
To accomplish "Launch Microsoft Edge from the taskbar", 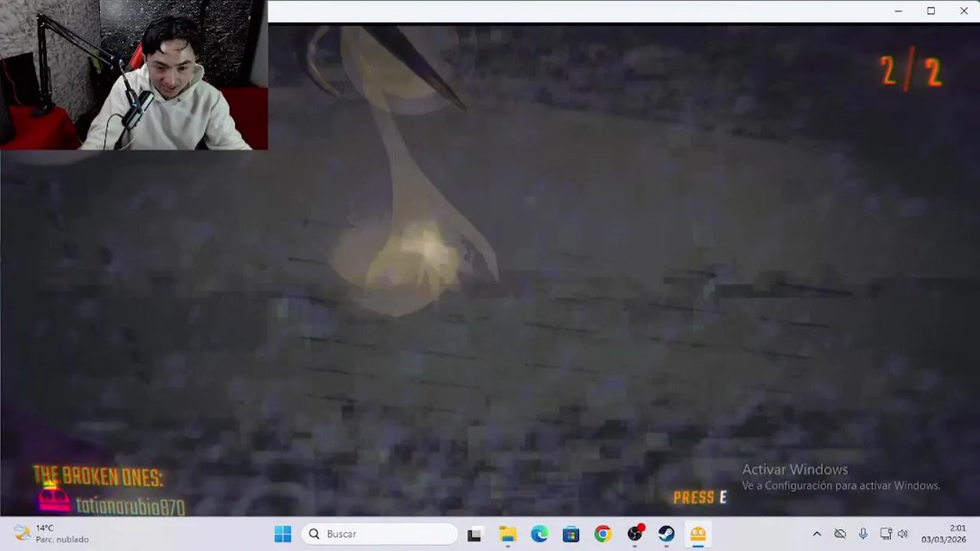I will tap(540, 534).
